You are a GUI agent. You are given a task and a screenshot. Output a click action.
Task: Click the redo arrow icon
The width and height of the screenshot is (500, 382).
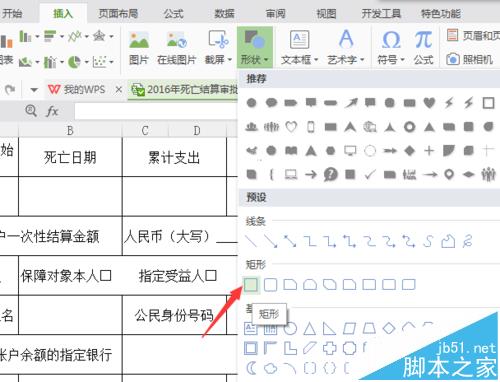(10, 89)
